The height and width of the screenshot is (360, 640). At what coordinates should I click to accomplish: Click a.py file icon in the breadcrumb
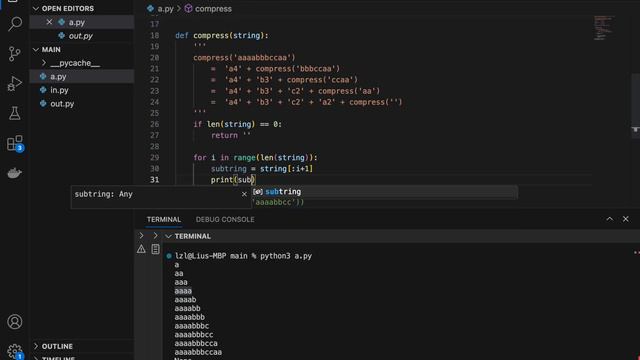coord(151,9)
